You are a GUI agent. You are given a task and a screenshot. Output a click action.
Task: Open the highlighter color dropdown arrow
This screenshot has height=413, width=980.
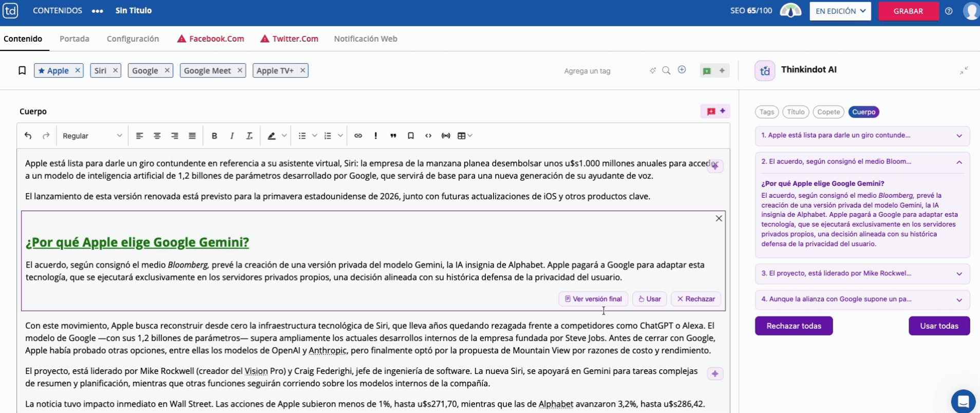pyautogui.click(x=284, y=136)
